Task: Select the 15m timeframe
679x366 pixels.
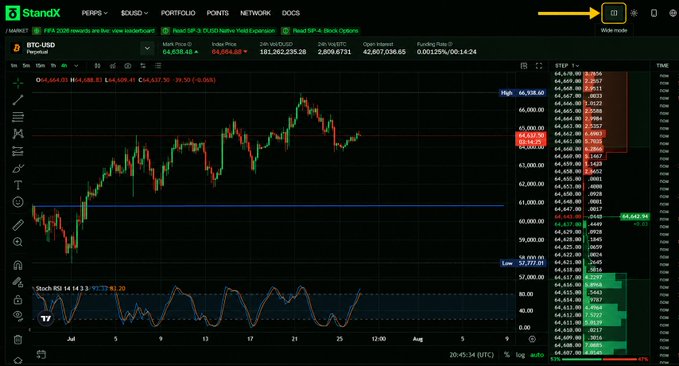Action: pos(40,66)
